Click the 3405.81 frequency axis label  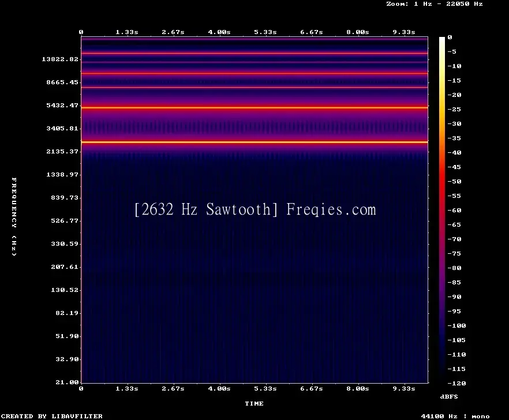[62, 128]
